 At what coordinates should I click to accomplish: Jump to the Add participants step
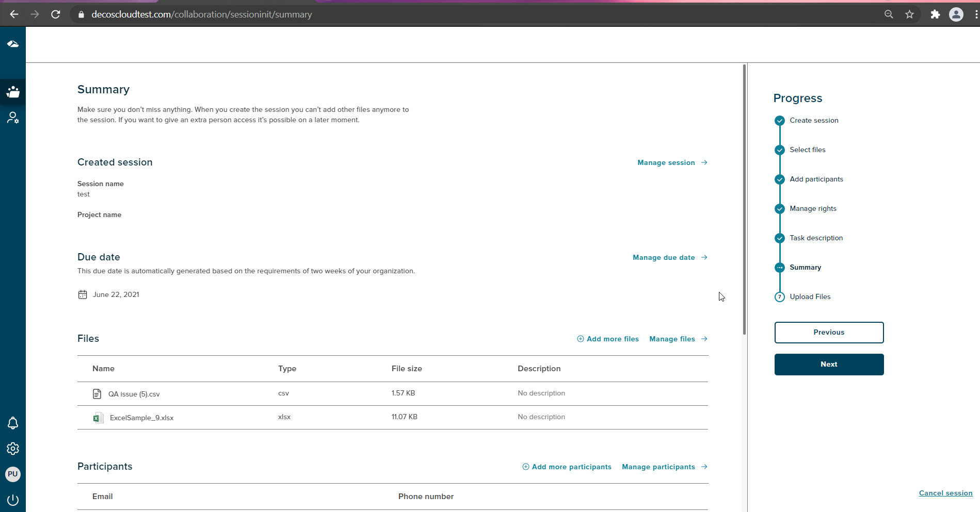pos(816,179)
